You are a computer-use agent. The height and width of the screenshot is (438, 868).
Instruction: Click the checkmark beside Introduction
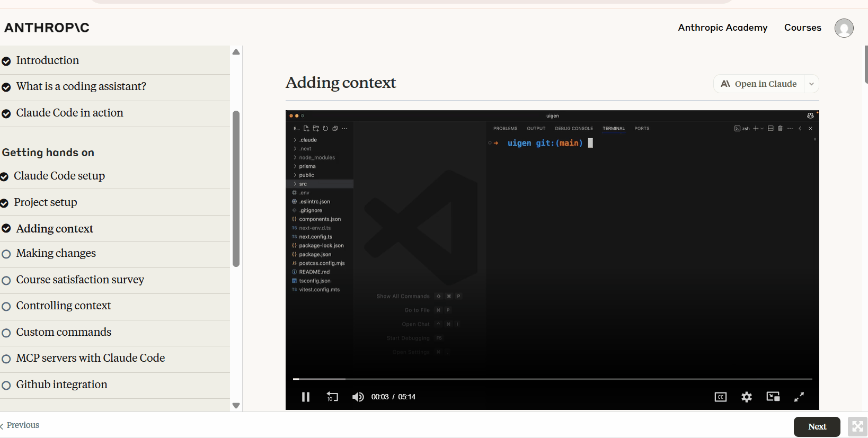(x=6, y=61)
